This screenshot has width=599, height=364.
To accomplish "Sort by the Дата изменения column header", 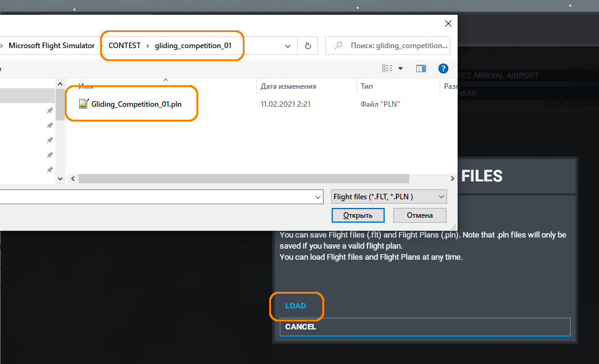I will click(288, 86).
